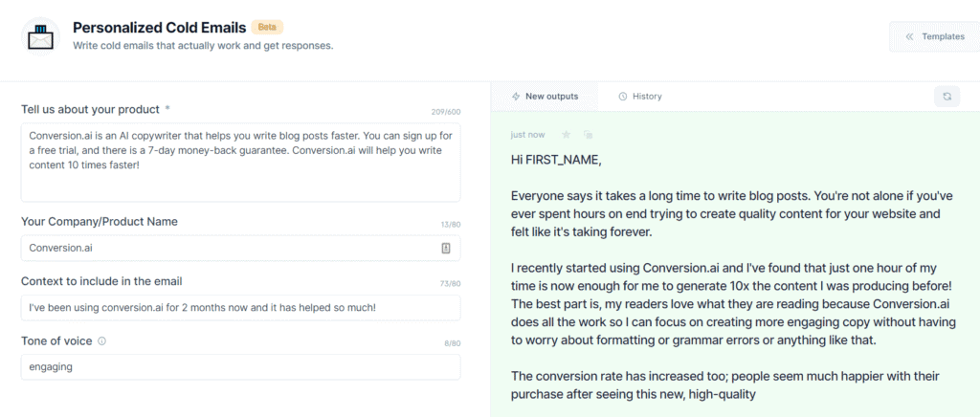This screenshot has height=417, width=980.
Task: Focus the Company/Product Name field
Action: (x=240, y=248)
